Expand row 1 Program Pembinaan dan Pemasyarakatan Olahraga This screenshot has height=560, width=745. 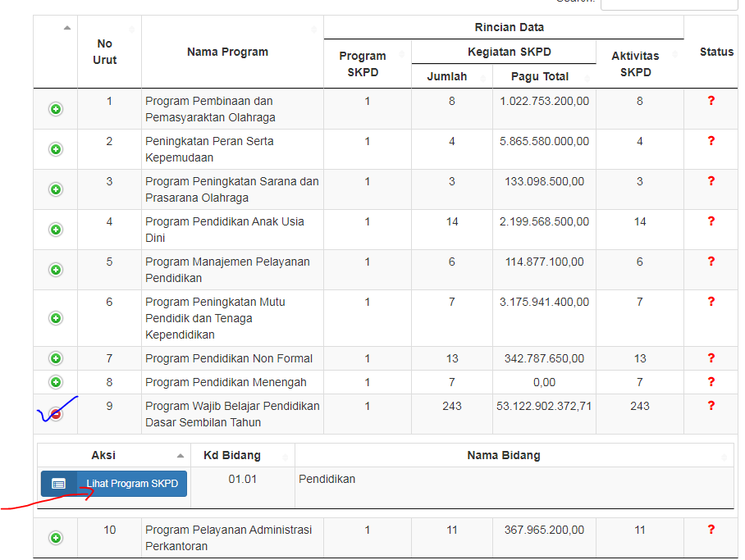(56, 109)
